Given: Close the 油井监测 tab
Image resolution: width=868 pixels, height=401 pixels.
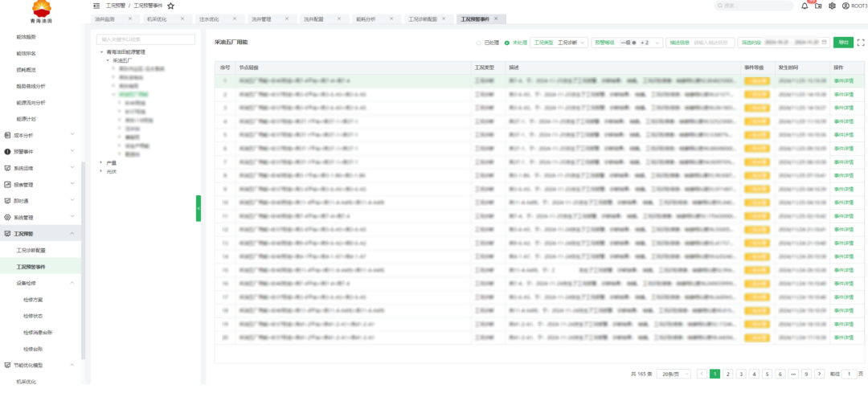Looking at the screenshot, I should pyautogui.click(x=130, y=18).
